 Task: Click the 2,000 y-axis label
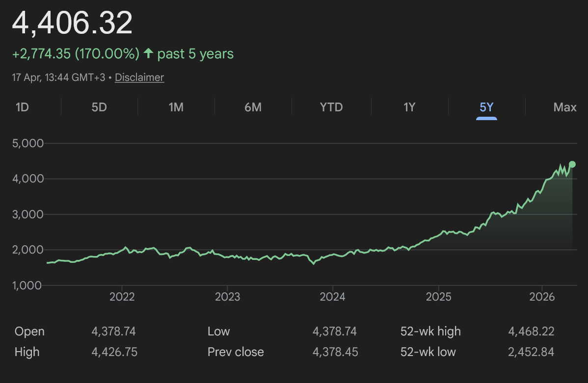coord(28,250)
